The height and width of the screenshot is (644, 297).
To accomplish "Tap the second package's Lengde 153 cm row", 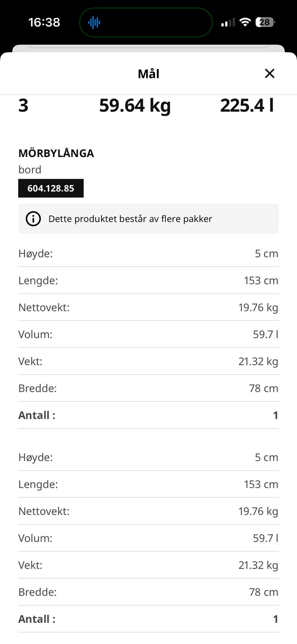I will pos(148,484).
